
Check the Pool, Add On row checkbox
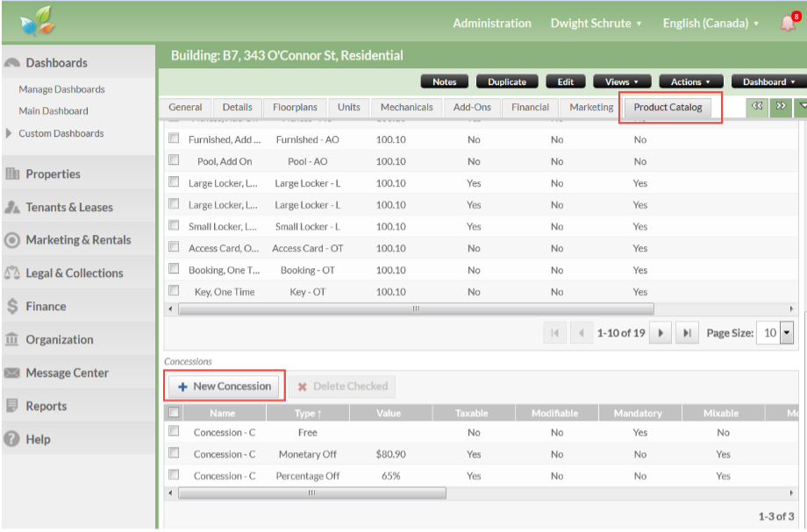point(174,161)
